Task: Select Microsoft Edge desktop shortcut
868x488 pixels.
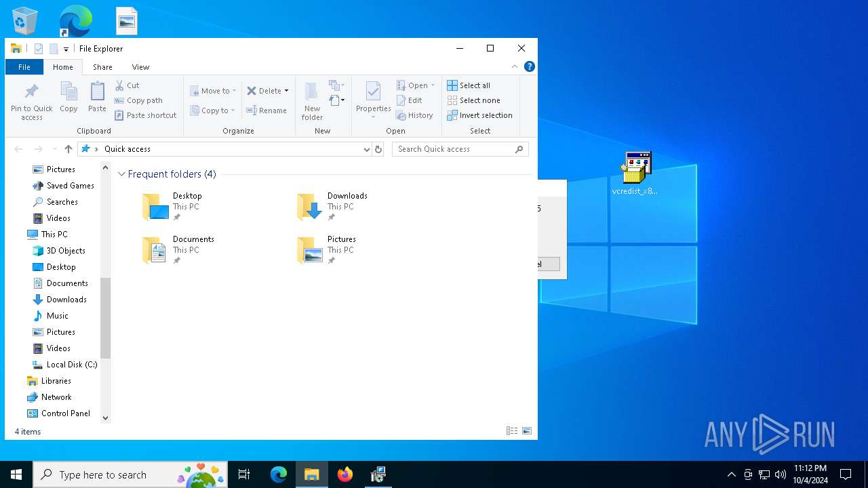Action: pos(75,21)
